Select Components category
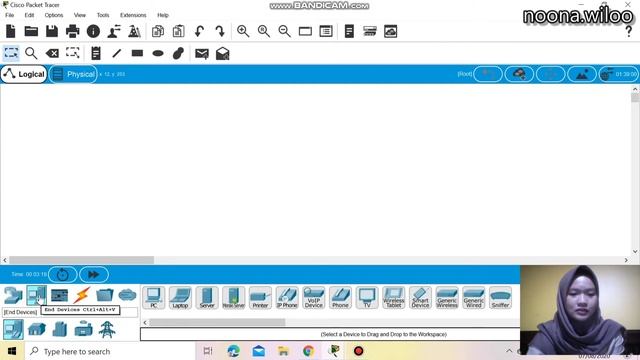Image resolution: width=640 pixels, height=360 pixels. tap(59, 295)
